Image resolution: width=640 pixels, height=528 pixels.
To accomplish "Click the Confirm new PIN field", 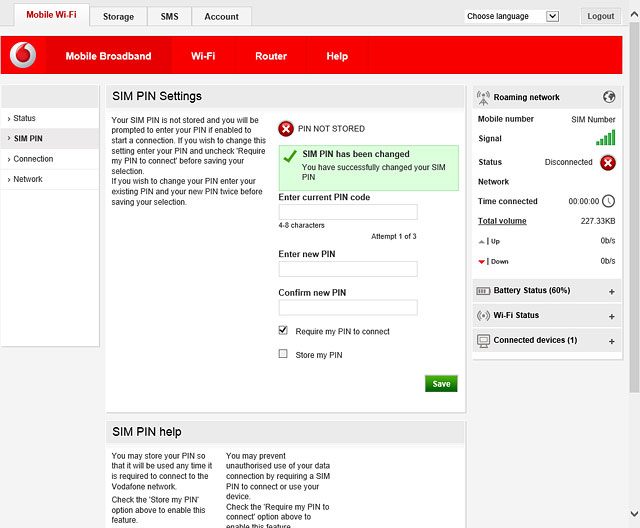I will 348,308.
